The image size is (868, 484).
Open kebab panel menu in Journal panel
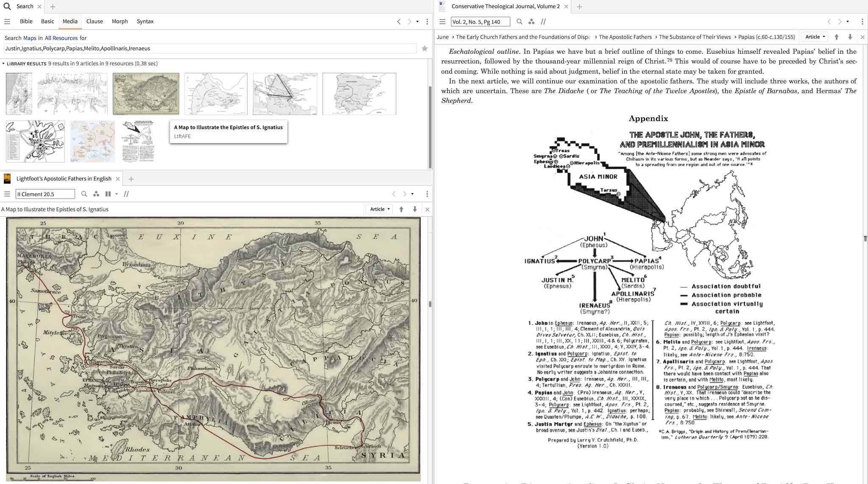point(862,22)
